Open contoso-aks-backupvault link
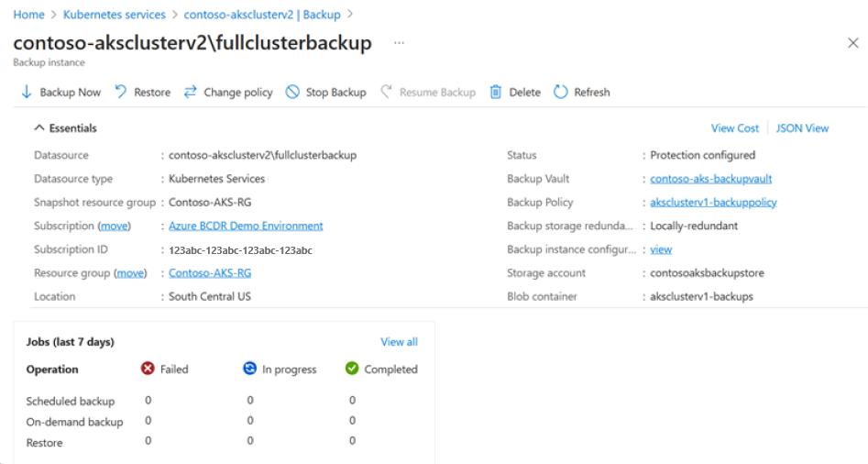 (x=710, y=179)
